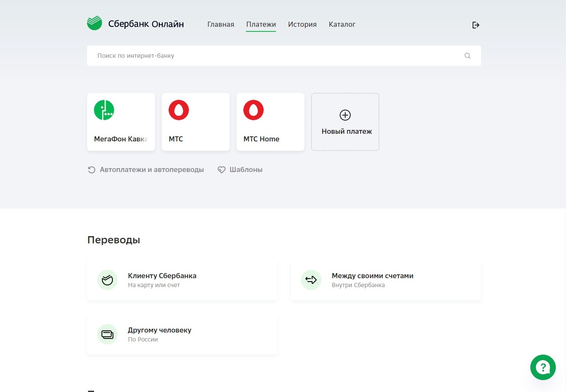Click the Клиенту Сбербанка round icon
The height and width of the screenshot is (392, 566).
point(107,280)
